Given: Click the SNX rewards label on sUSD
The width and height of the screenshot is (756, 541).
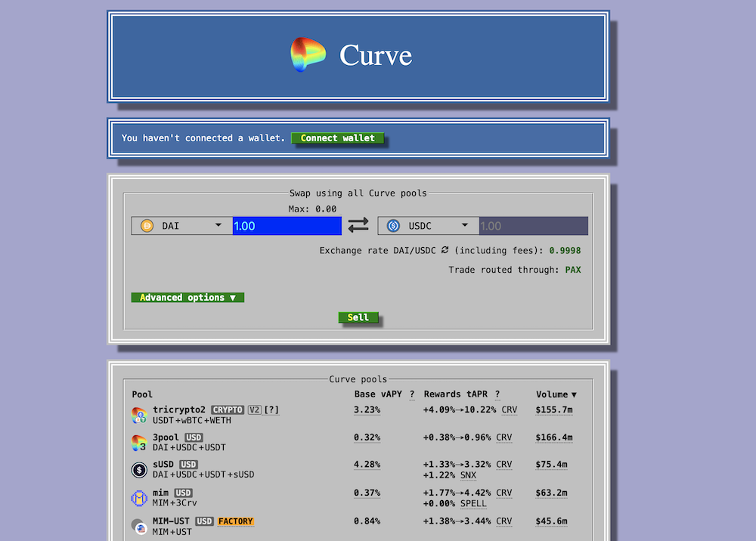Looking at the screenshot, I should [468, 475].
